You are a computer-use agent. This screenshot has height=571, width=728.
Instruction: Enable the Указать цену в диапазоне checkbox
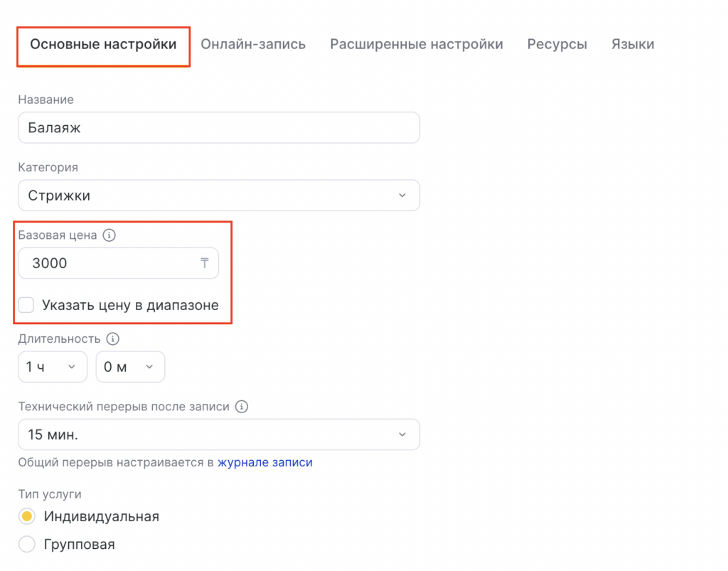pos(26,305)
